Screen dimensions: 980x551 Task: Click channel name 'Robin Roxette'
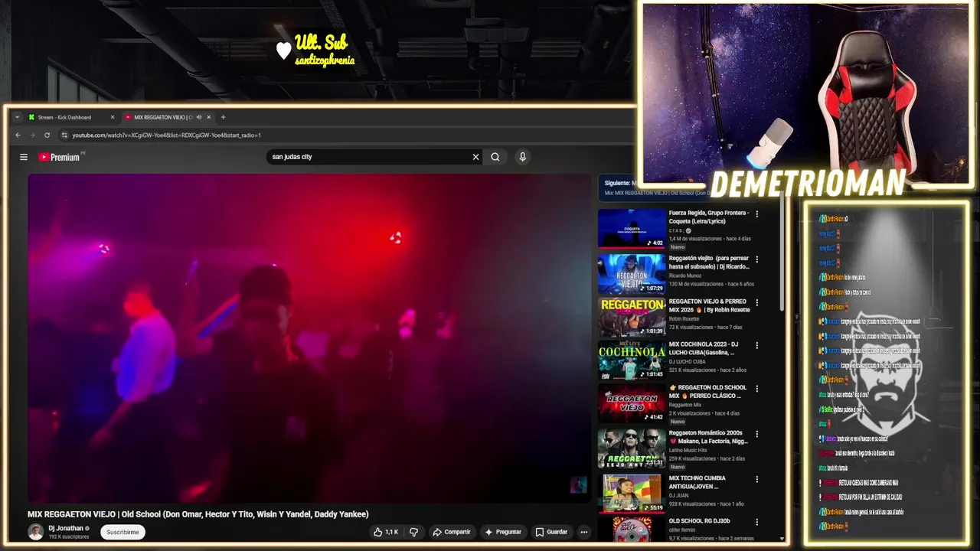[x=684, y=319]
